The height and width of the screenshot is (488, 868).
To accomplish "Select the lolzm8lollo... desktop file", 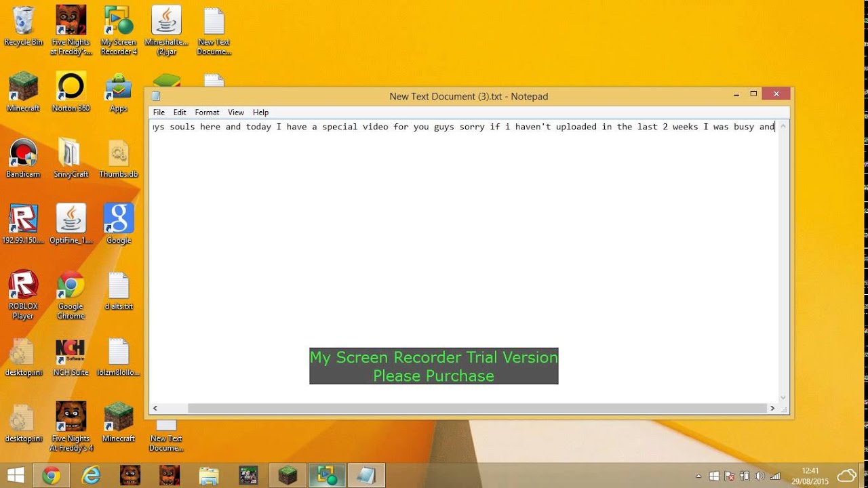I will tap(119, 357).
